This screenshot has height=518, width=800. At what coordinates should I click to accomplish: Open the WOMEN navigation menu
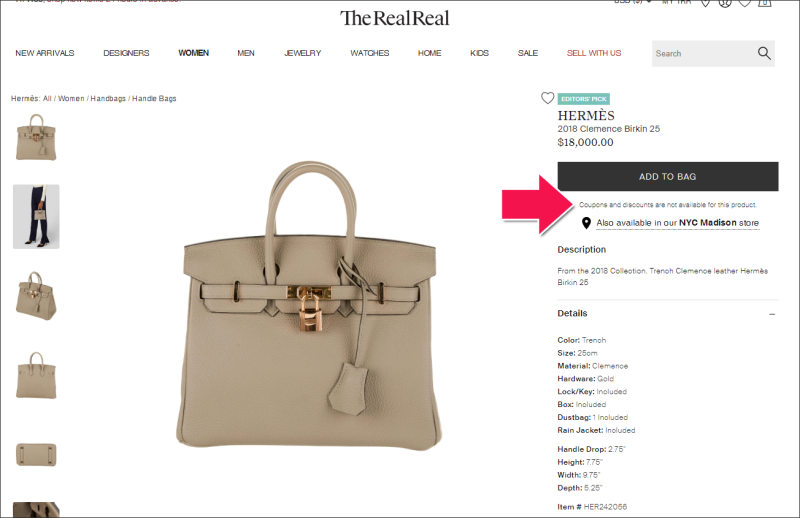pyautogui.click(x=193, y=53)
